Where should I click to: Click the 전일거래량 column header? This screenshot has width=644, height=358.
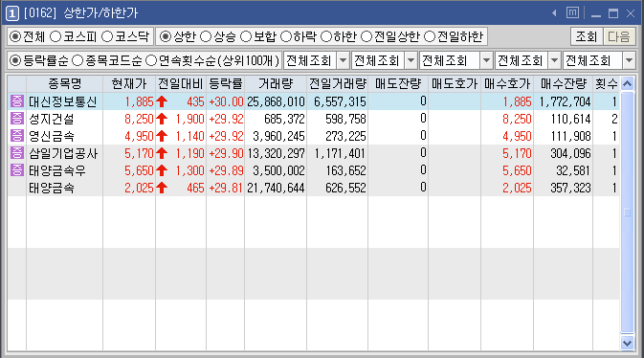[x=337, y=84]
